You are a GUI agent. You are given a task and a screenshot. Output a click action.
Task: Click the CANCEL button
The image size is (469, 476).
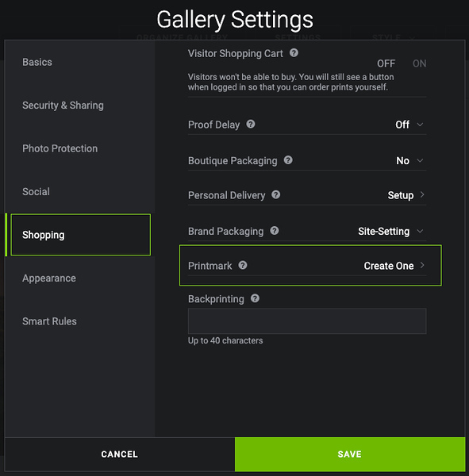tap(120, 454)
